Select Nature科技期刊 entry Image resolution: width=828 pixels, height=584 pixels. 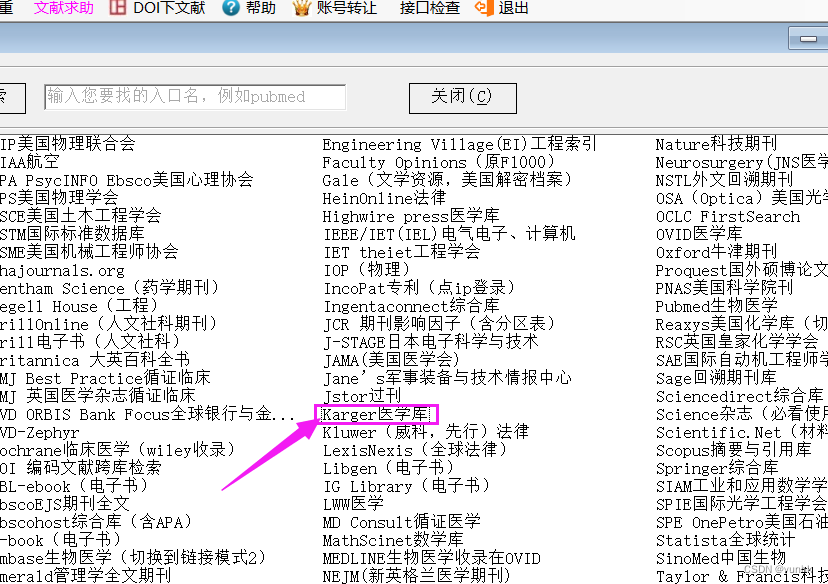point(716,144)
